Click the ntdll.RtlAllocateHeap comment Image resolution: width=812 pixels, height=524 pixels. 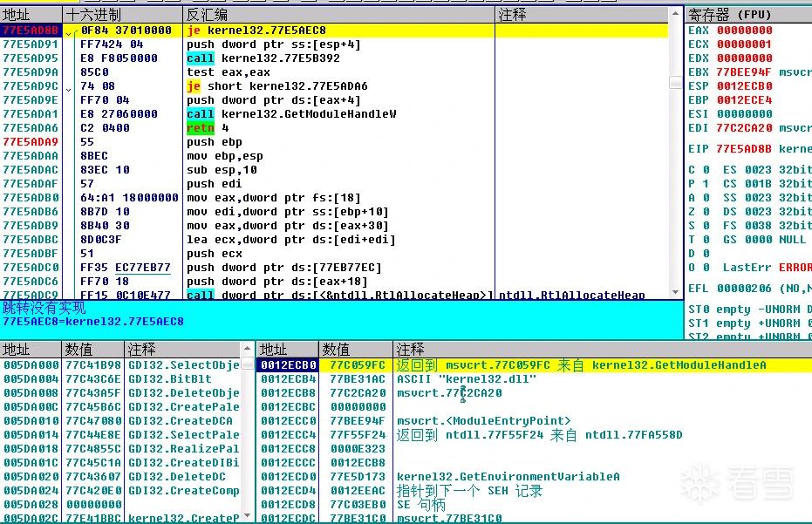(x=572, y=296)
